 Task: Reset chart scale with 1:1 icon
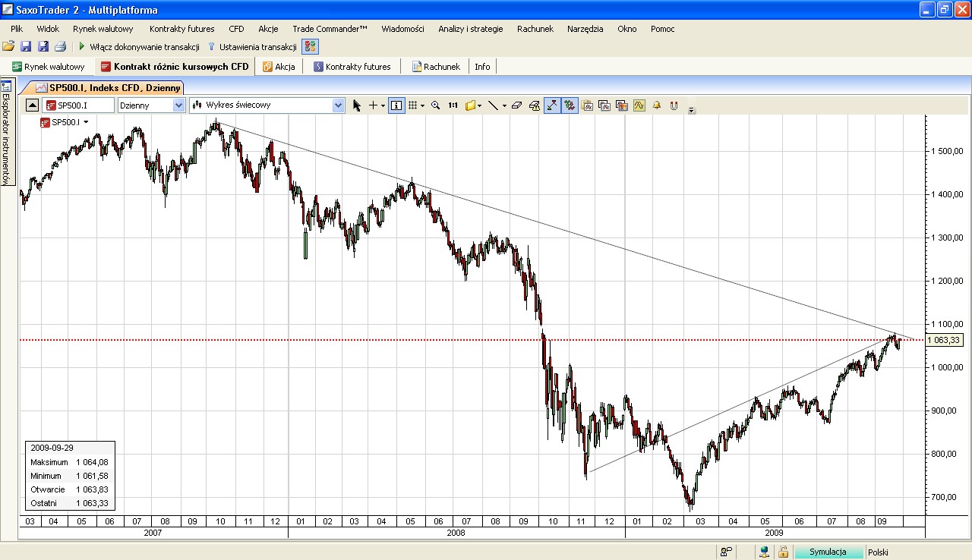(453, 105)
